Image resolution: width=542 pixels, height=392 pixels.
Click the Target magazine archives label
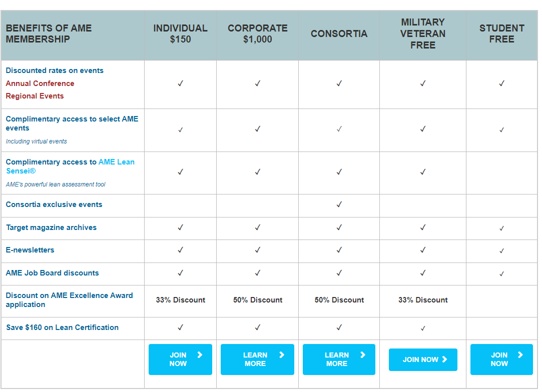51,227
